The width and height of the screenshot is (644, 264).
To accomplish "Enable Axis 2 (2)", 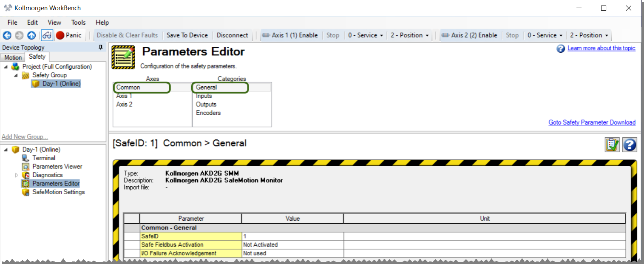I will (470, 35).
